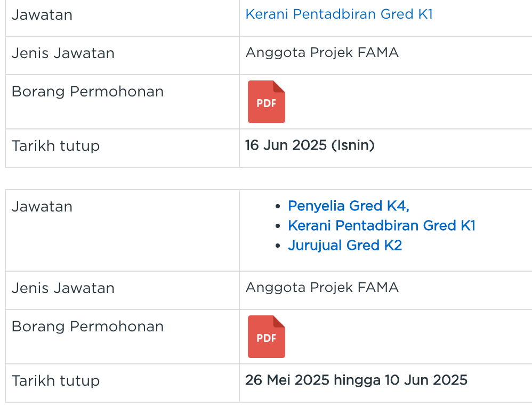Image resolution: width=532 pixels, height=407 pixels.
Task: Click the closing date 16 Jun 2025 (Isnin)
Action: pyautogui.click(x=310, y=145)
